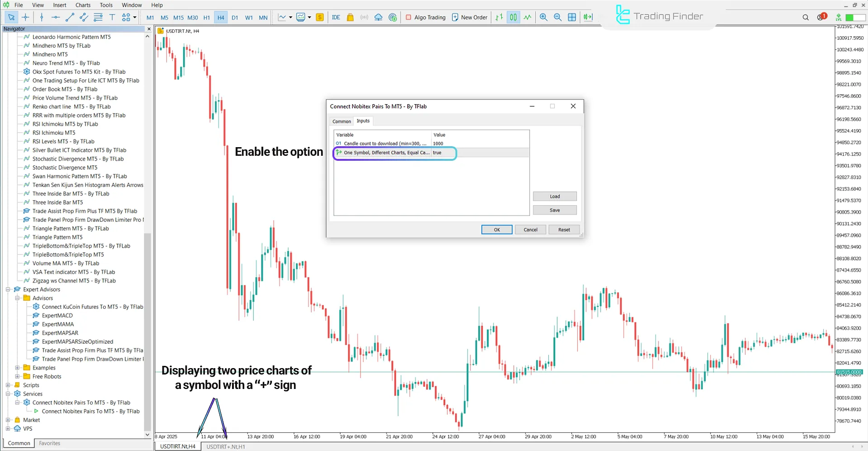Click the Load button in dialog

point(554,196)
